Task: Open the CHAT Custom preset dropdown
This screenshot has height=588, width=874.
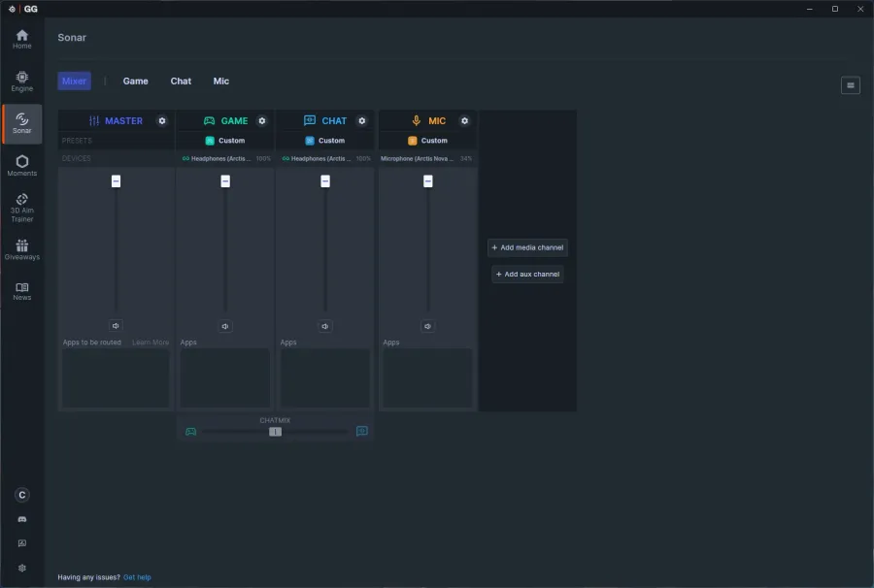Action: tap(325, 141)
